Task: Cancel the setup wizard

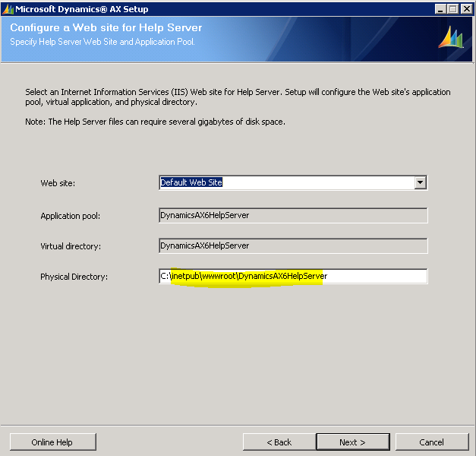Action: 432,442
